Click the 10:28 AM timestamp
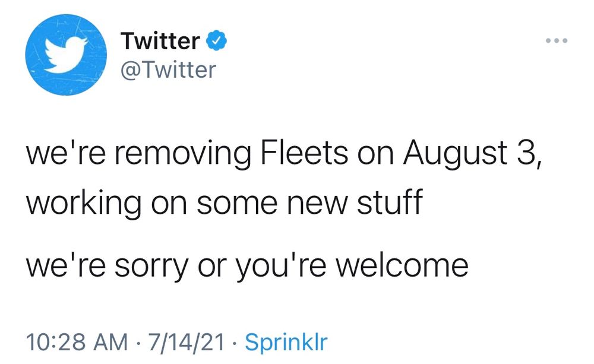Screen dimensions: 594x364 point(77,342)
